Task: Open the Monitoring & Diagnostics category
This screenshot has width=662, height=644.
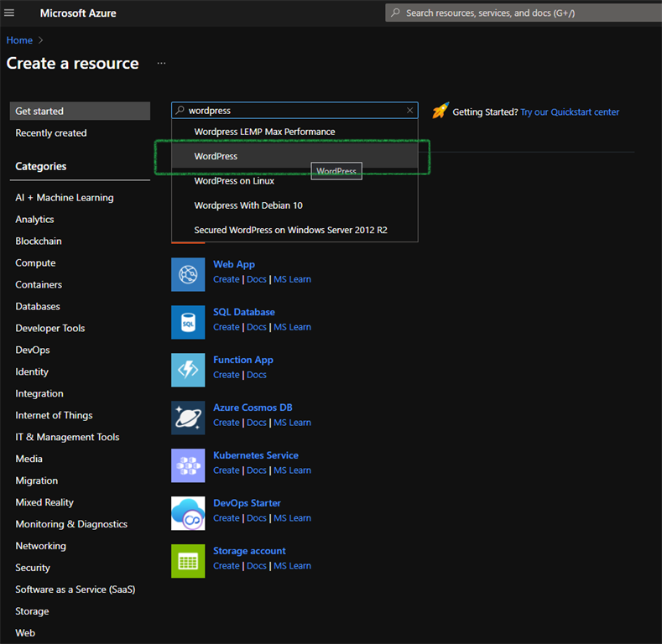Action: click(x=71, y=524)
